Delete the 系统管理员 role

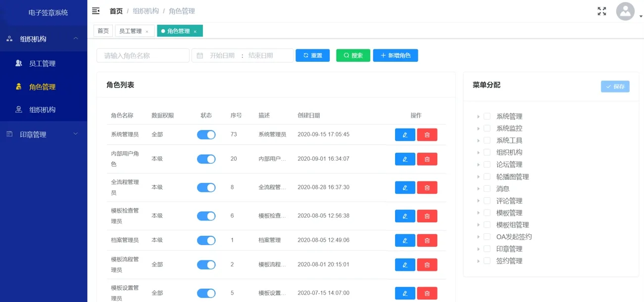coord(427,134)
